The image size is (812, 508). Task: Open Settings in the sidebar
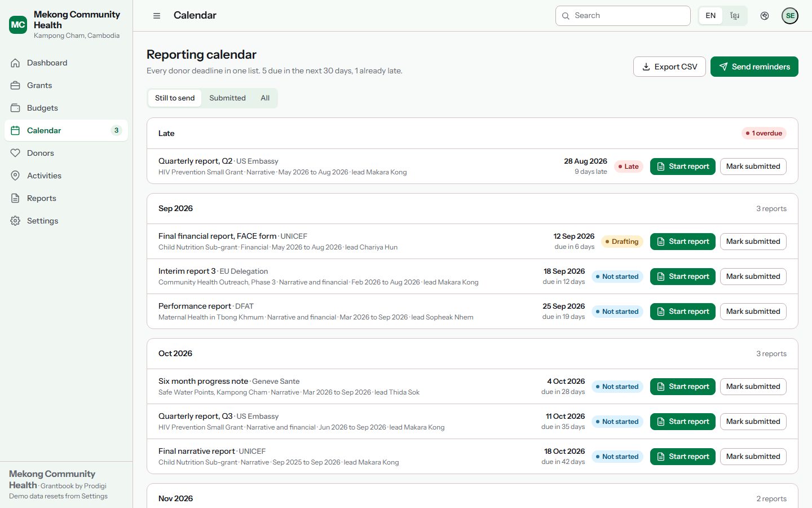pos(66,221)
